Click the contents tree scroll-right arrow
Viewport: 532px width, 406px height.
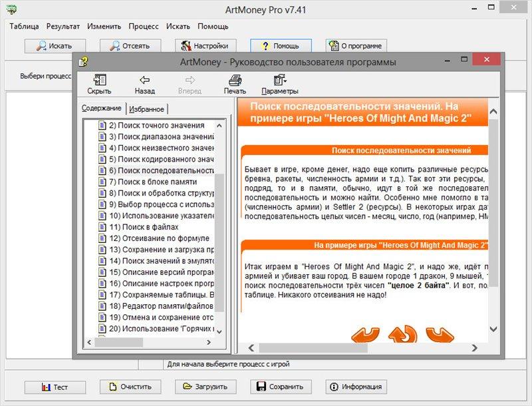coord(209,342)
